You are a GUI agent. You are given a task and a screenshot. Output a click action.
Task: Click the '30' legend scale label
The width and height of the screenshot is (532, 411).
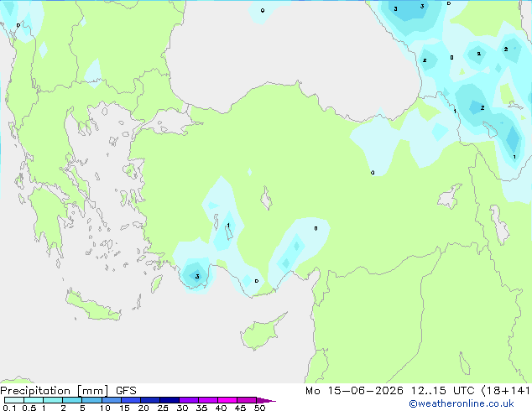click(x=182, y=408)
